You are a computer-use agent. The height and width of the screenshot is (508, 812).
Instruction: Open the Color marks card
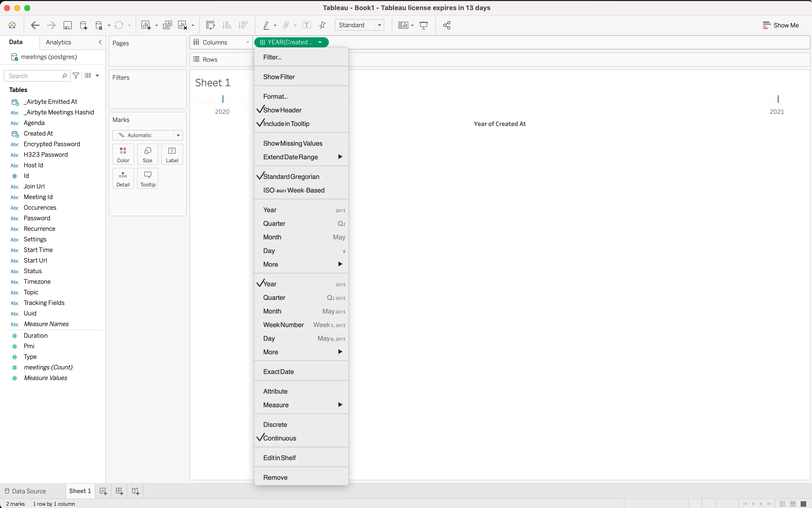(123, 154)
